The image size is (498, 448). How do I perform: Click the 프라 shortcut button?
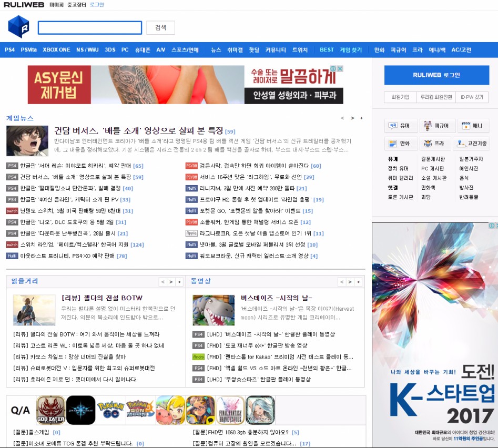pyautogui.click(x=435, y=144)
